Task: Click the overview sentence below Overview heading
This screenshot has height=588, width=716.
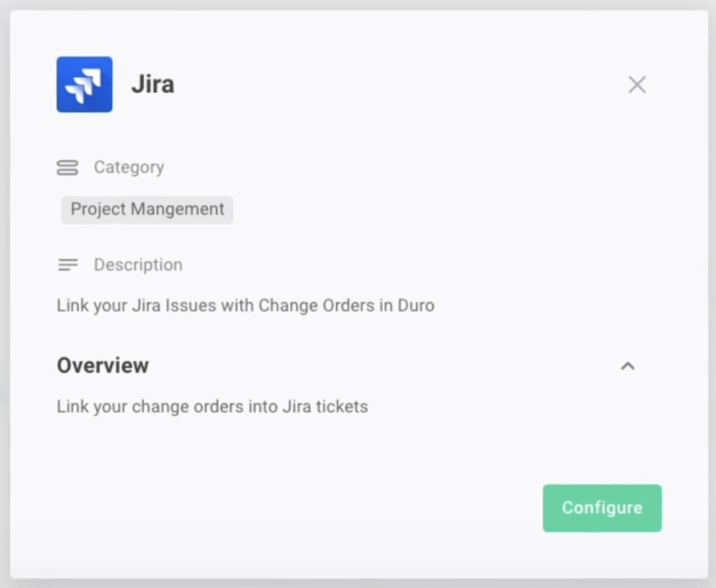Action: pos(212,407)
